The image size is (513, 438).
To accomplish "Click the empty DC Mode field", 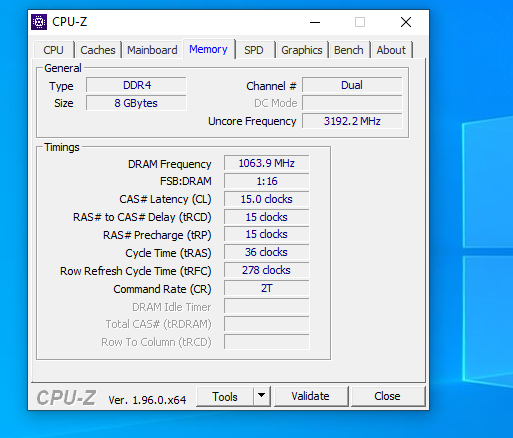I will pyautogui.click(x=352, y=103).
